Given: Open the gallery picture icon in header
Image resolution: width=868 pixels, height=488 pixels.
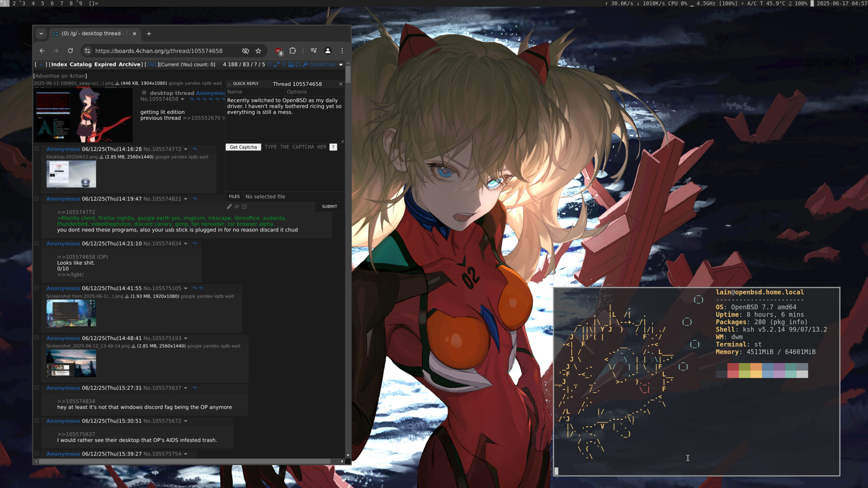Looking at the screenshot, I should [291, 65].
